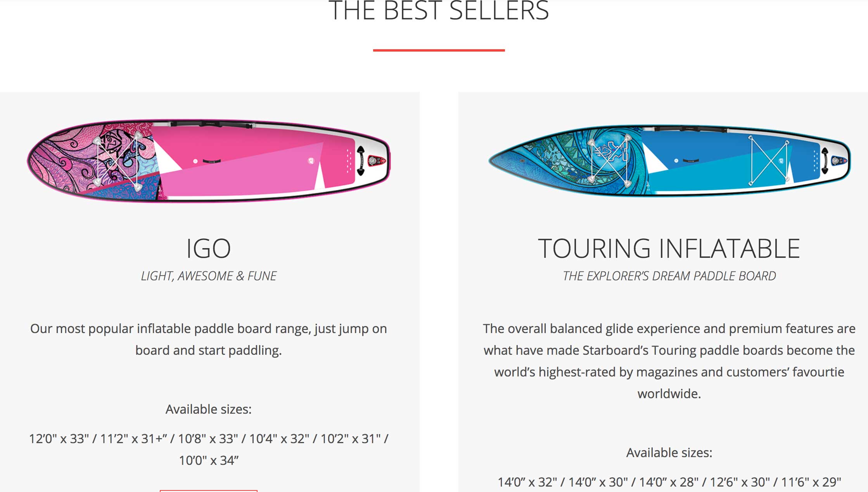Click the red divider line under the title
This screenshot has height=492, width=868.
point(439,50)
